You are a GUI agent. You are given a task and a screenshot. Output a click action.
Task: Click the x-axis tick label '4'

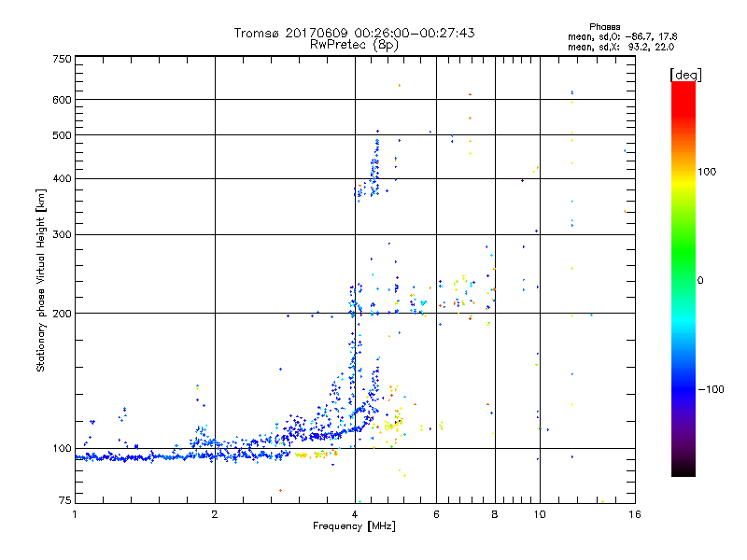click(x=355, y=514)
